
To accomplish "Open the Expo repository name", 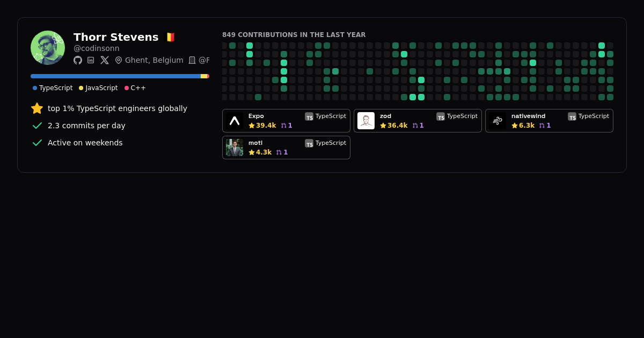I will click(256, 116).
